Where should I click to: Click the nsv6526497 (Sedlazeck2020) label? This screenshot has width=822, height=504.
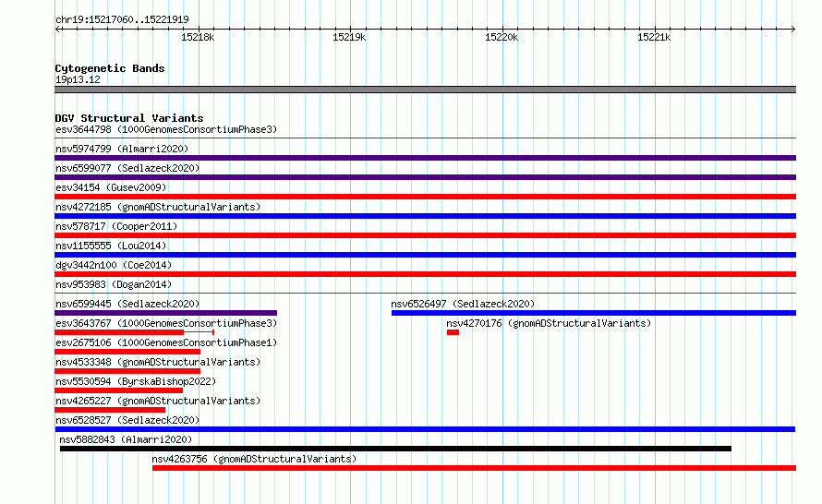[463, 304]
